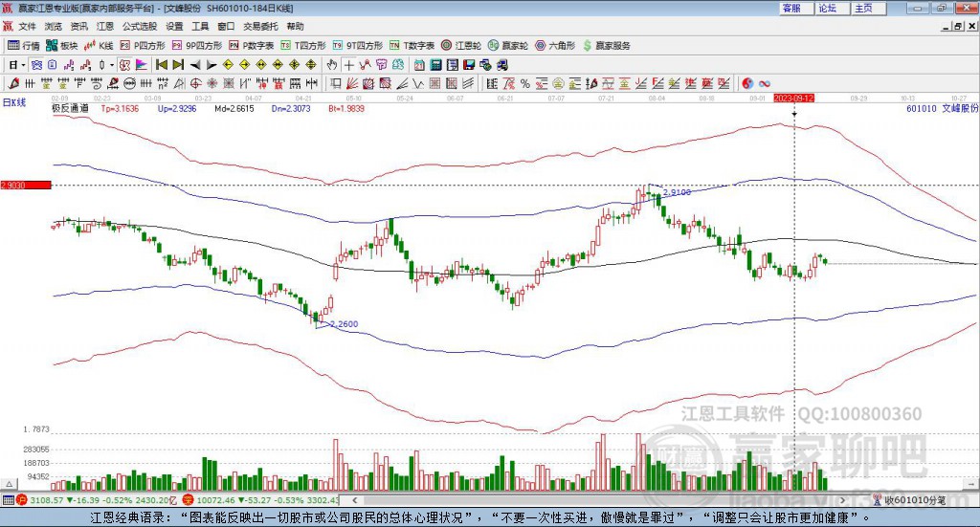
Task: Open the 六角形 hexagon tool
Action: coord(555,46)
